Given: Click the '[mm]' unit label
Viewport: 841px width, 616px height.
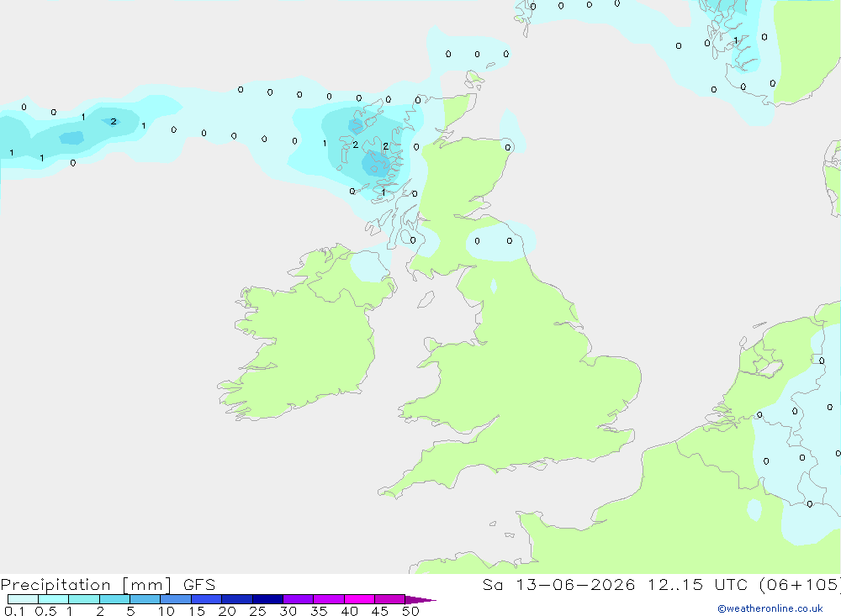Looking at the screenshot, I should (147, 585).
